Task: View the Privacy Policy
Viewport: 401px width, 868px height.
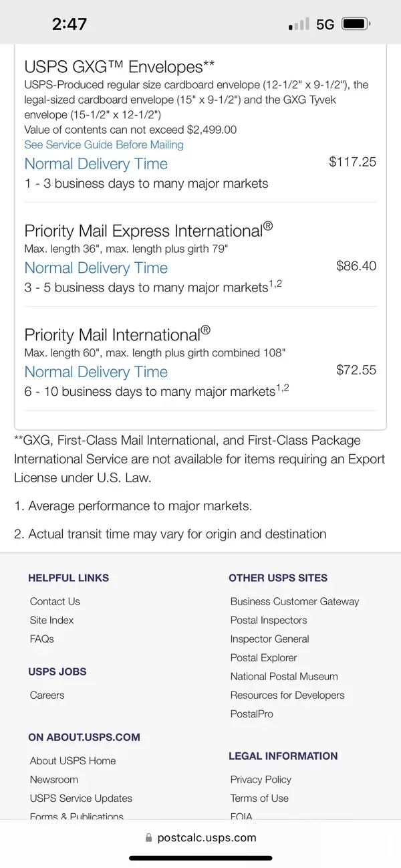Action: [261, 779]
